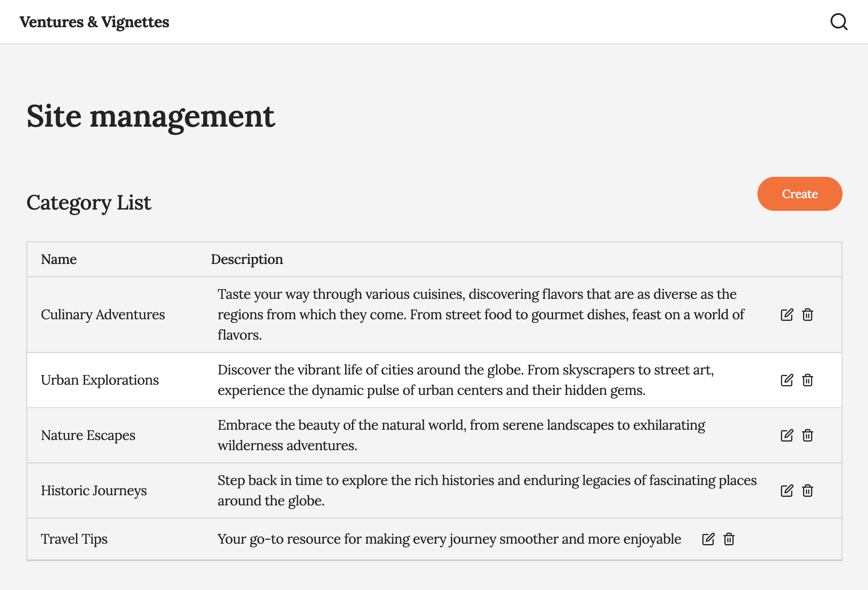This screenshot has height=590, width=868.
Task: Open the Ventures & Vignettes home link
Action: point(95,22)
